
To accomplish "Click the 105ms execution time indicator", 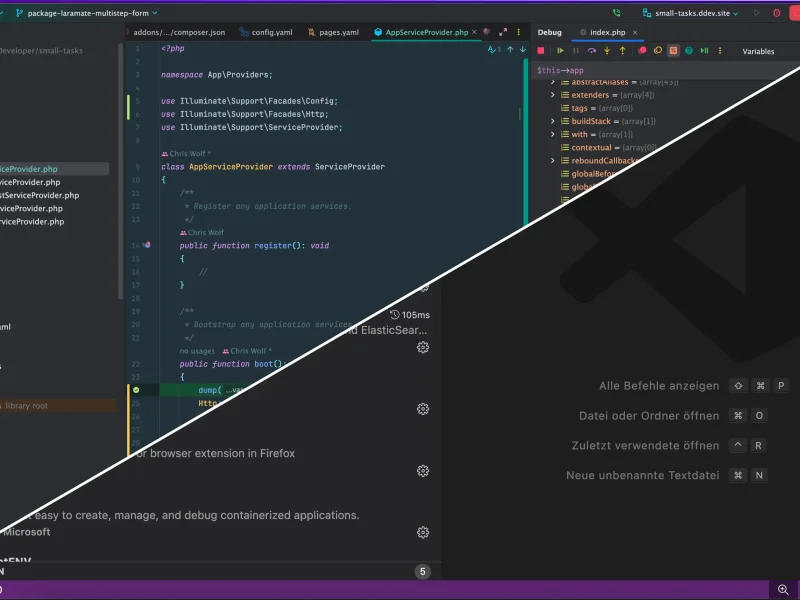I will click(x=410, y=313).
